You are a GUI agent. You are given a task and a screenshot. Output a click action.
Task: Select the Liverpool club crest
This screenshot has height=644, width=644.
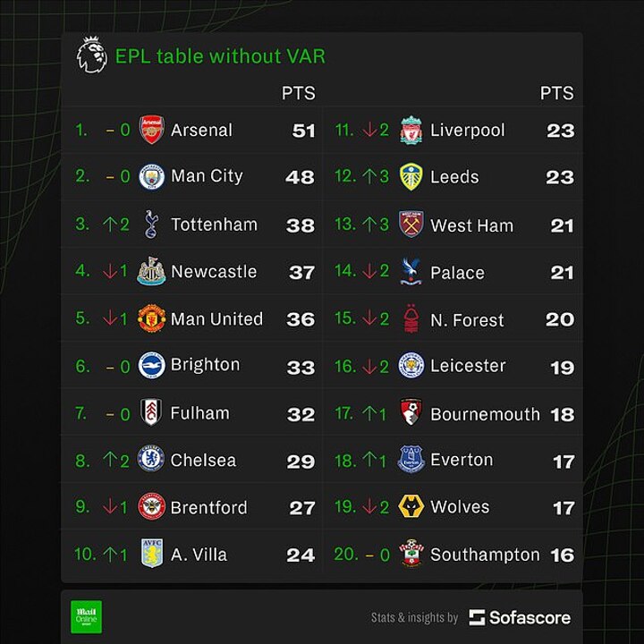411,131
